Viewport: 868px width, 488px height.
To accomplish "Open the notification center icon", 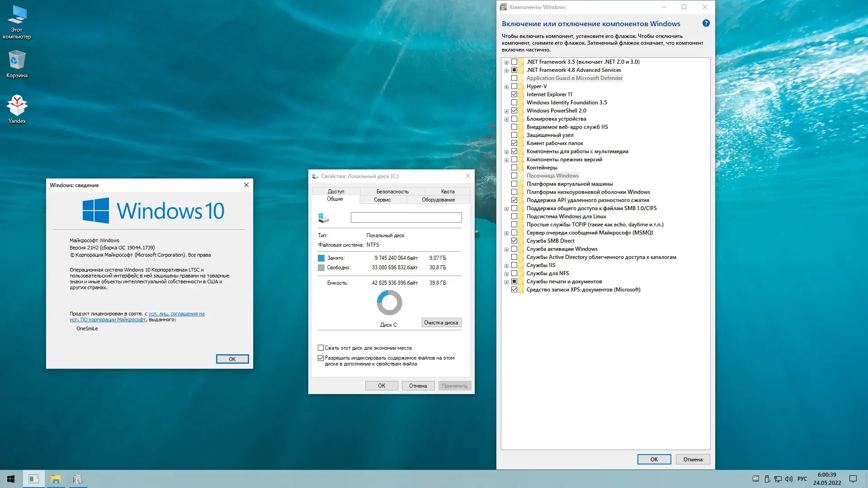I will (x=853, y=479).
